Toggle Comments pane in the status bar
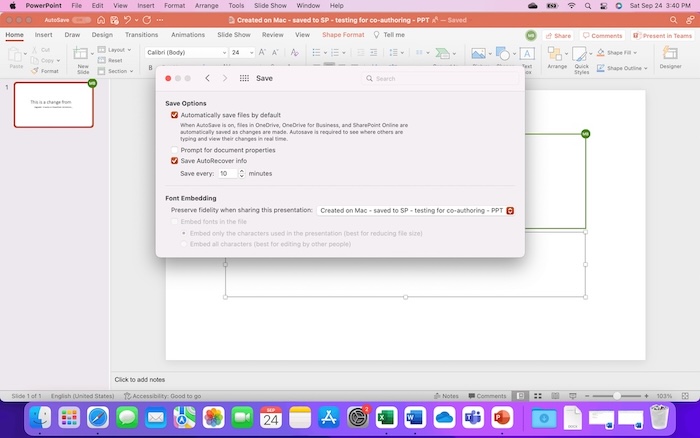The height and width of the screenshot is (438, 700). (487, 396)
